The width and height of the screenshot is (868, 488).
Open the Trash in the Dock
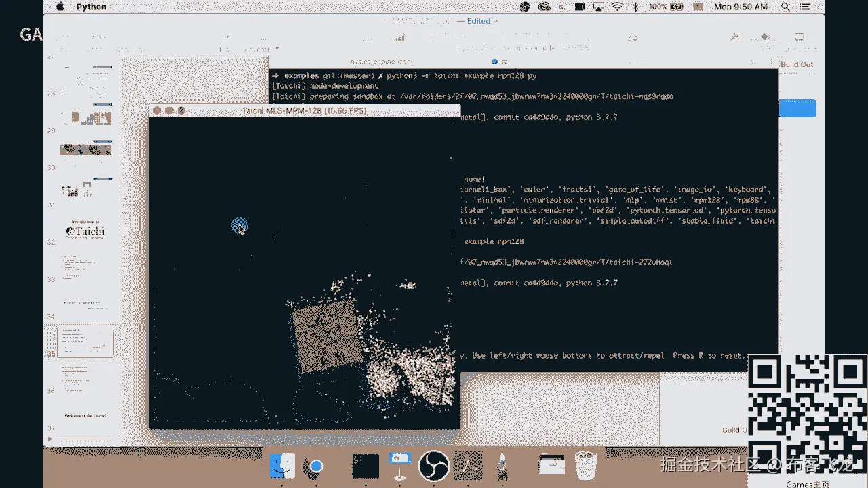pyautogui.click(x=586, y=466)
